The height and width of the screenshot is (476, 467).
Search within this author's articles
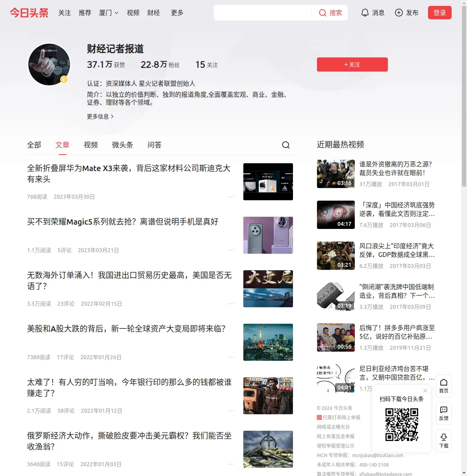pos(286,145)
